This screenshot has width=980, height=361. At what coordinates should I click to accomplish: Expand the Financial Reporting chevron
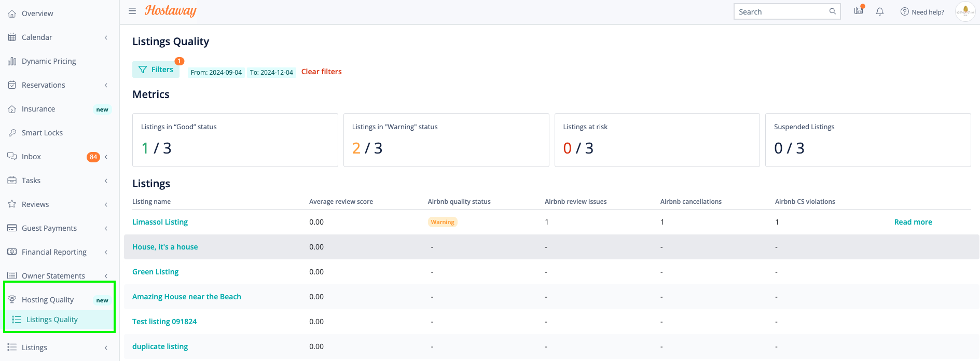(x=106, y=252)
